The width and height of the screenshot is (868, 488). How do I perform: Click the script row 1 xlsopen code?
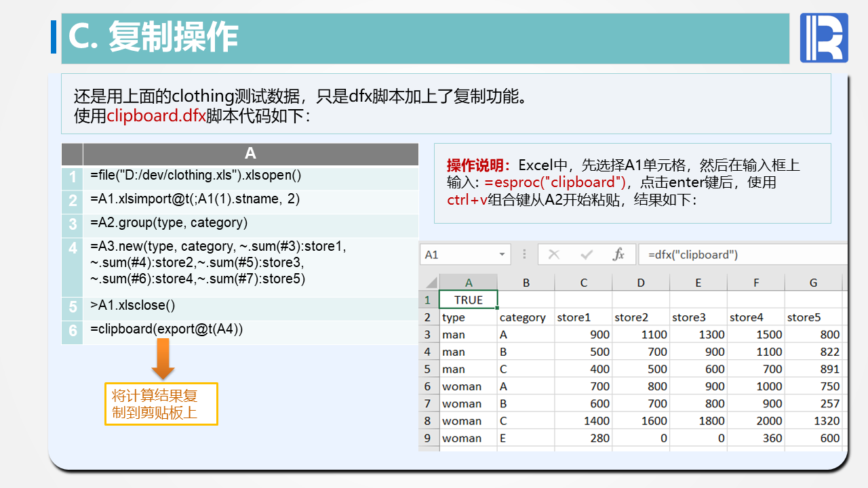195,176
